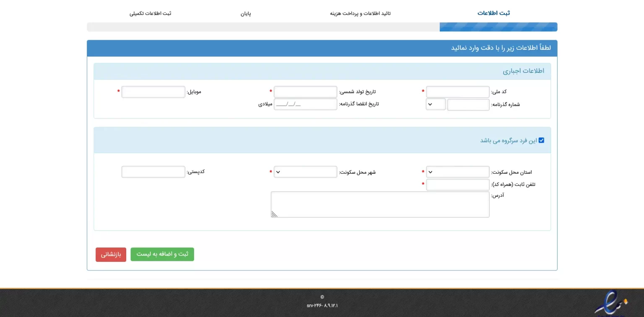Select the passport expiry date field
This screenshot has height=317, width=644.
pos(305,104)
